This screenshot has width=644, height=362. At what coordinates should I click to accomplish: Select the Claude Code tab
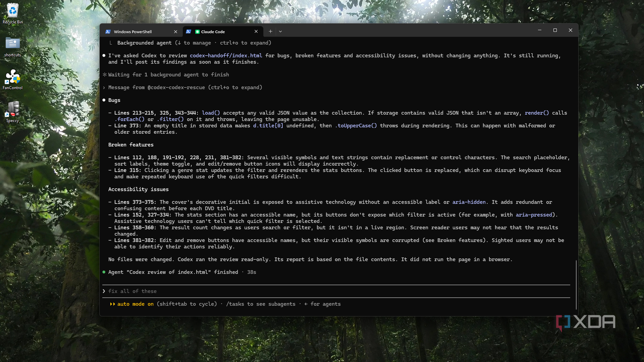pyautogui.click(x=222, y=31)
